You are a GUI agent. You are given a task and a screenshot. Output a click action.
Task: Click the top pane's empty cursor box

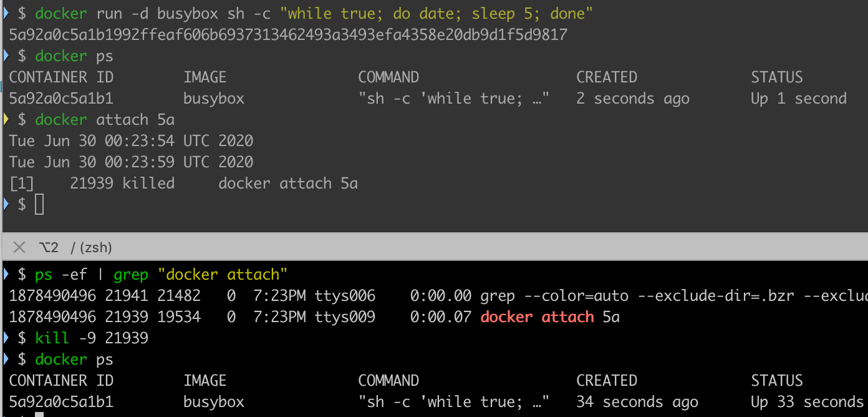[39, 204]
